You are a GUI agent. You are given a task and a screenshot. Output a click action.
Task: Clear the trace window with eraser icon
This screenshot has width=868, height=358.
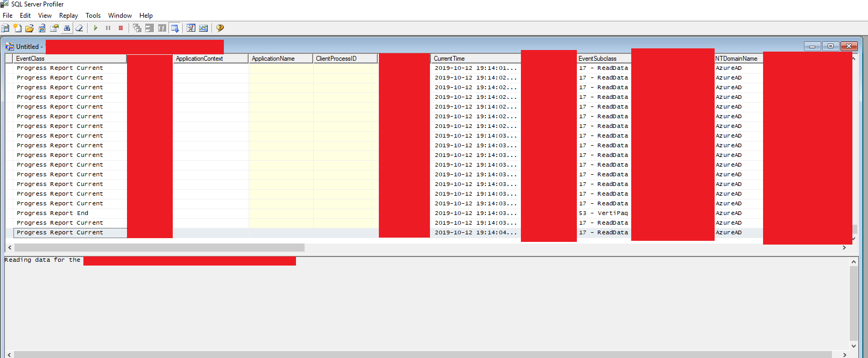tap(79, 28)
